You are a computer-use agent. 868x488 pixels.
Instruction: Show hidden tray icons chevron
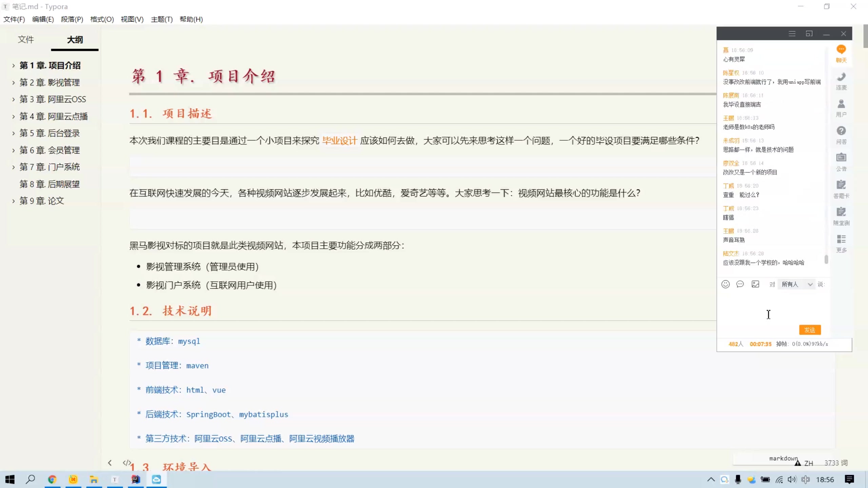coord(711,479)
